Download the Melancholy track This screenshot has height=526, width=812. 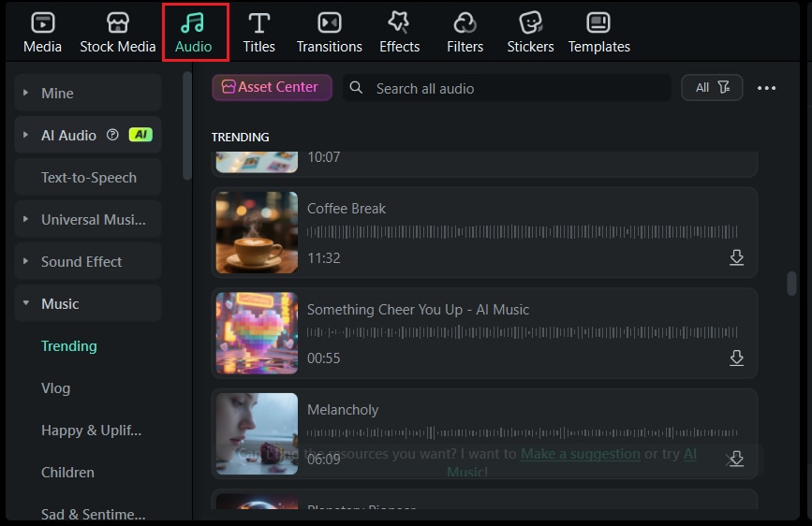736,459
